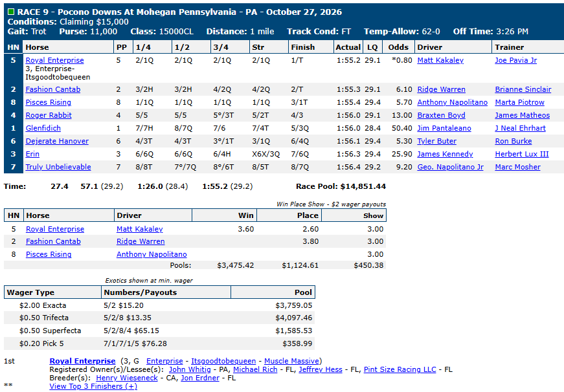Open trainer James Matheos page
This screenshot has height=392, width=564.
pos(523,115)
